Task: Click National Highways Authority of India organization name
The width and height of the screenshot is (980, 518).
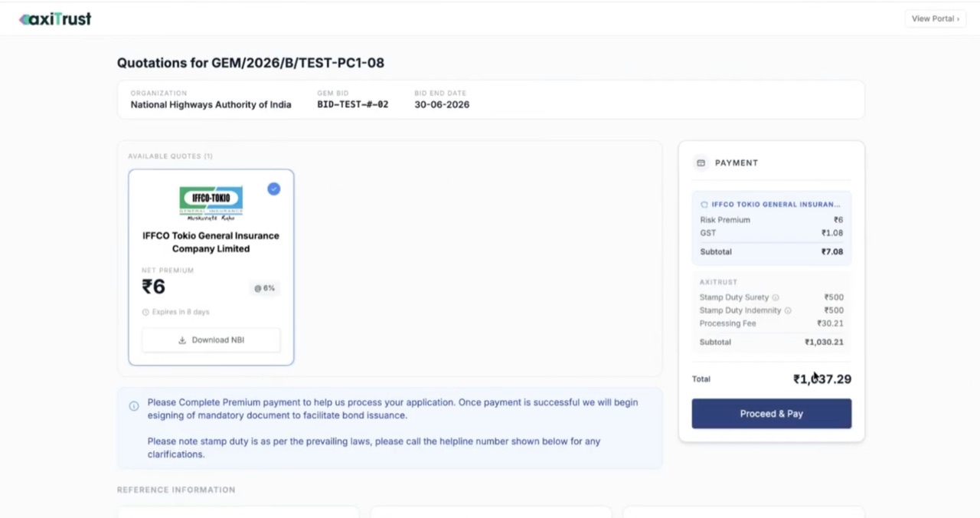Action: point(211,105)
